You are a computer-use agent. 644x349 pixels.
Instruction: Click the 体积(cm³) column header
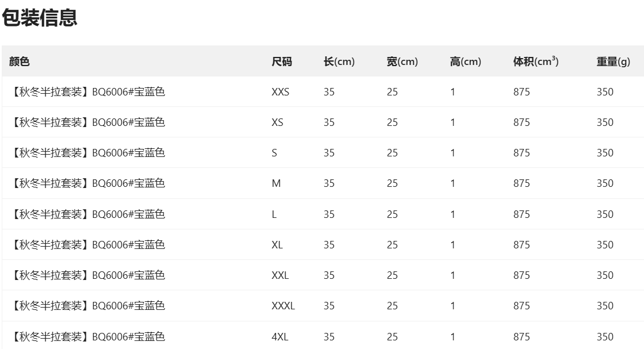(536, 62)
